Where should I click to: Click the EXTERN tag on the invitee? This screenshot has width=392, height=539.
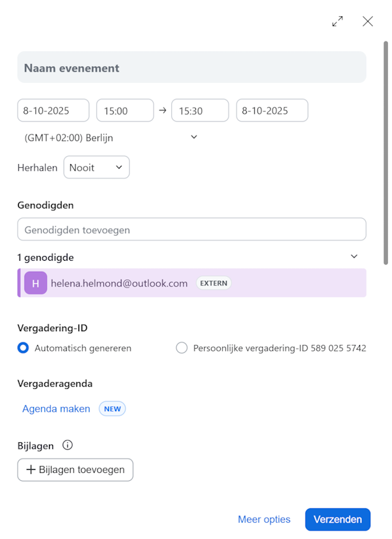pos(214,283)
